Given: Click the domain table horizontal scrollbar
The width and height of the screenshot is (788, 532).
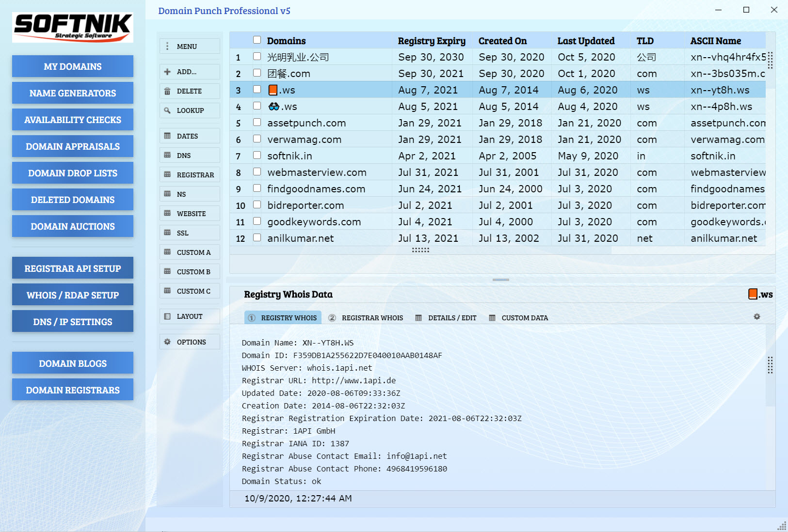Looking at the screenshot, I should pyautogui.click(x=421, y=250).
